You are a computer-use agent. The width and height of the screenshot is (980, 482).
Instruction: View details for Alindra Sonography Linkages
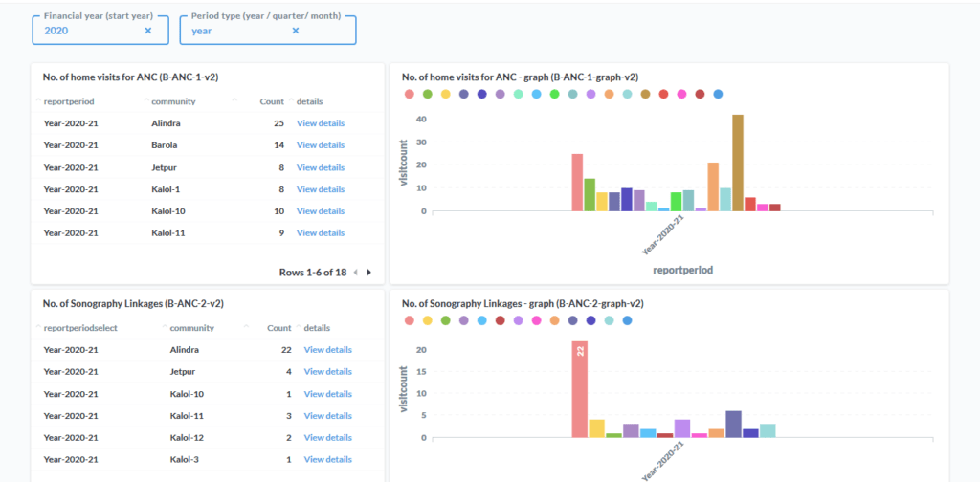[328, 350]
